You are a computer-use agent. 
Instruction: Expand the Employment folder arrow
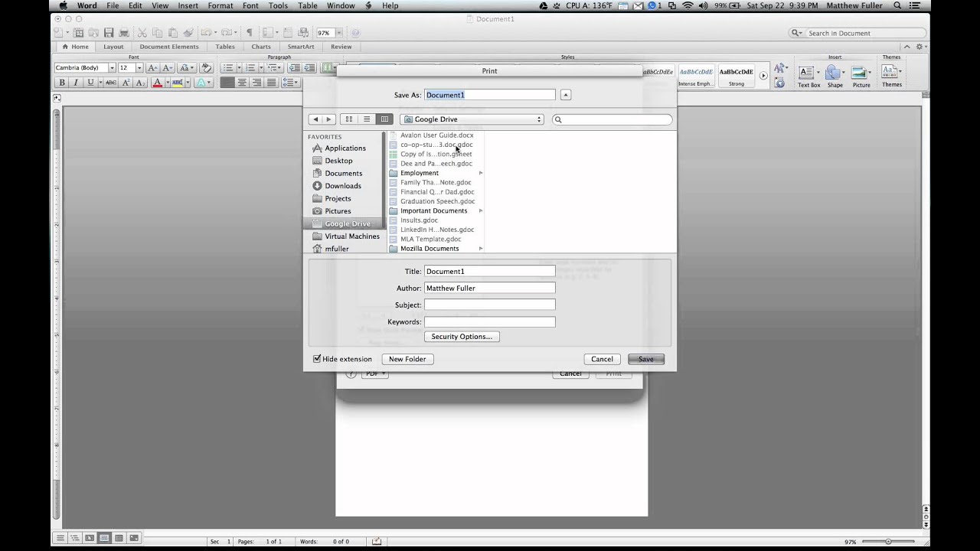(481, 173)
